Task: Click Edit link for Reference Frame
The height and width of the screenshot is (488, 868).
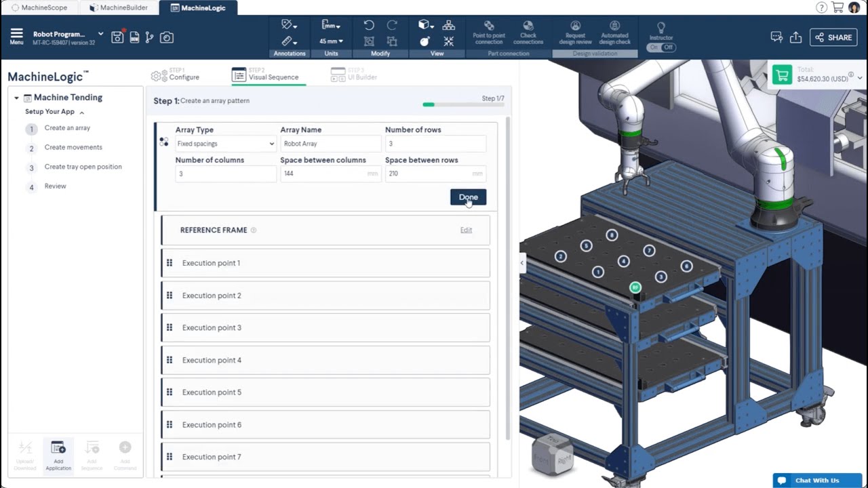Action: tap(466, 230)
